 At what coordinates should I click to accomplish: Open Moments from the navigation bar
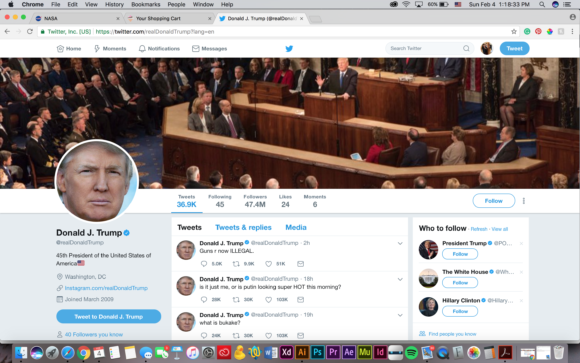[110, 48]
